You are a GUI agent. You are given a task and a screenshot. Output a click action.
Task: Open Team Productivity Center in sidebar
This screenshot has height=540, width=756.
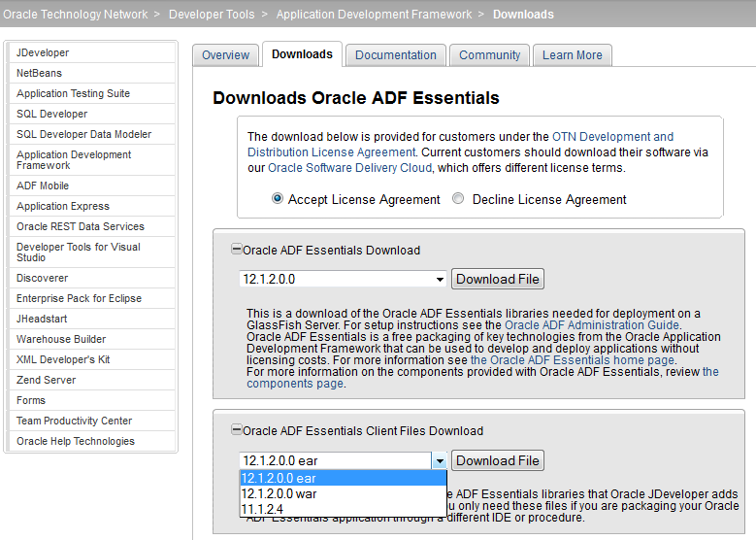pyautogui.click(x=92, y=421)
